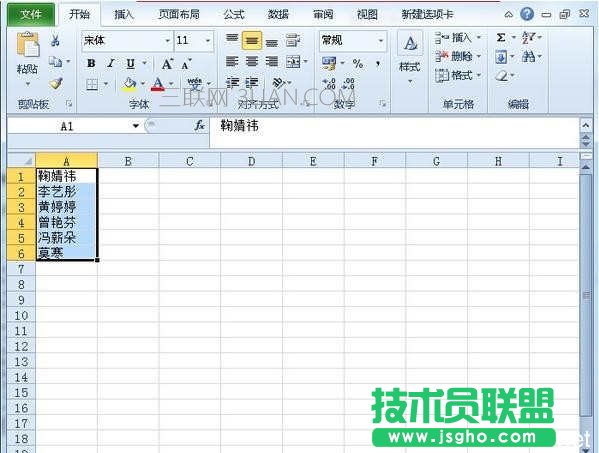Decrease decimal places
599x453 pixels.
click(x=348, y=84)
